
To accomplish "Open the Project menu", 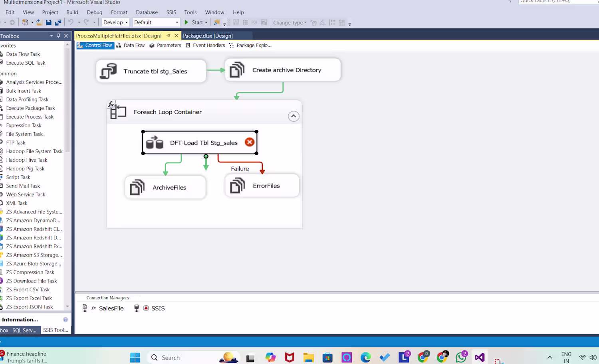I will [50, 12].
